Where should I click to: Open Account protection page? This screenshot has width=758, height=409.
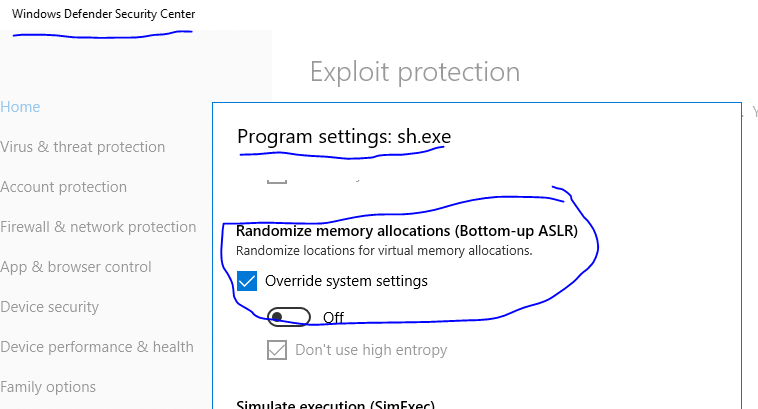(63, 187)
